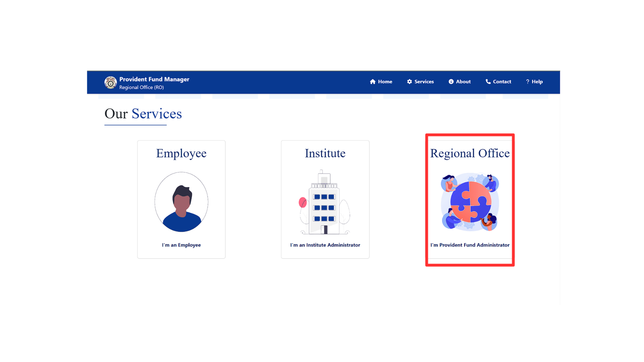The height and width of the screenshot is (362, 644).
Task: Click the employee avatar illustration
Action: pyautogui.click(x=181, y=202)
